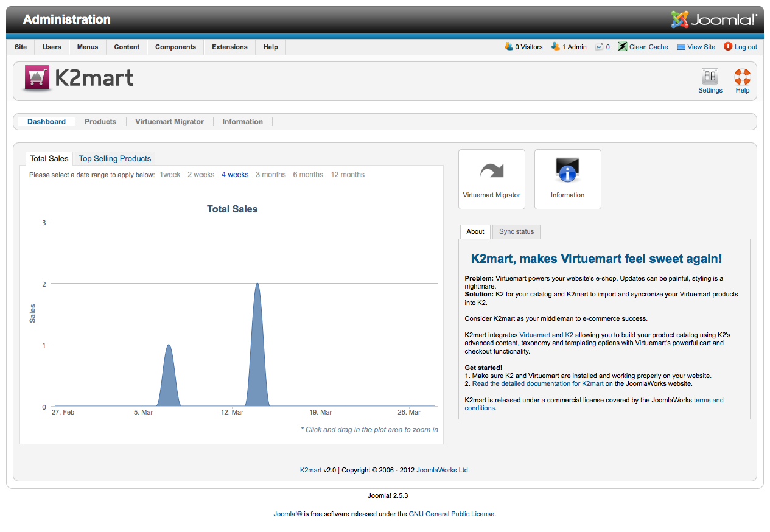770x532 pixels.
Task: Open the Extensions menu
Action: 229,47
